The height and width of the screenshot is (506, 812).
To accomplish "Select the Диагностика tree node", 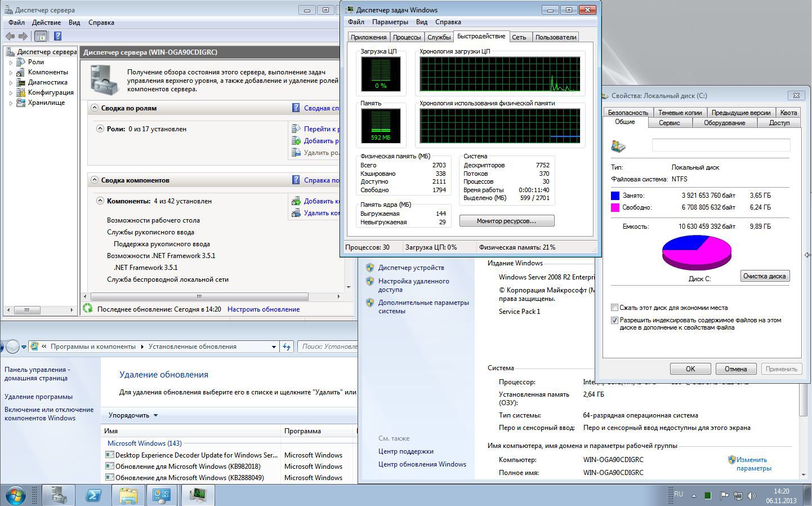I will pos(48,82).
